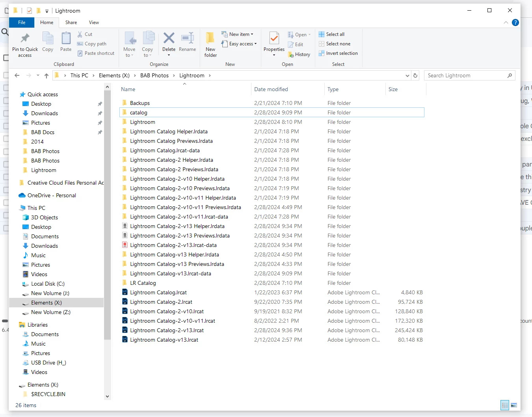The height and width of the screenshot is (417, 532).
Task: Refresh the current folder view
Action: coord(415,75)
